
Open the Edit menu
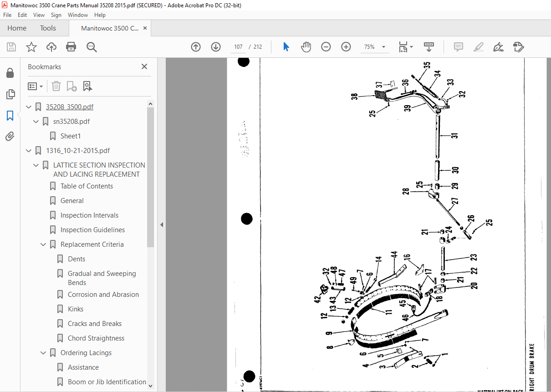coord(22,15)
